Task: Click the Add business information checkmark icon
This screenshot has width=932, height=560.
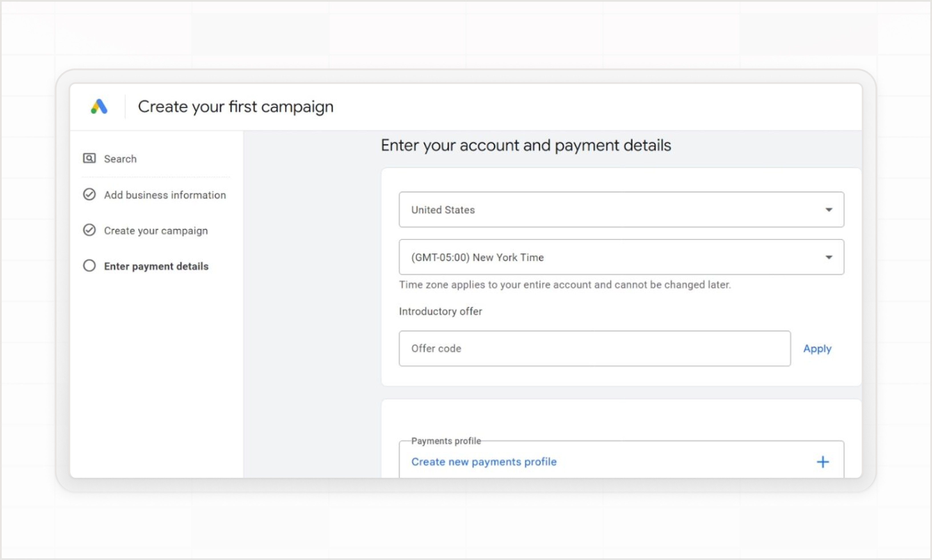Action: tap(89, 194)
